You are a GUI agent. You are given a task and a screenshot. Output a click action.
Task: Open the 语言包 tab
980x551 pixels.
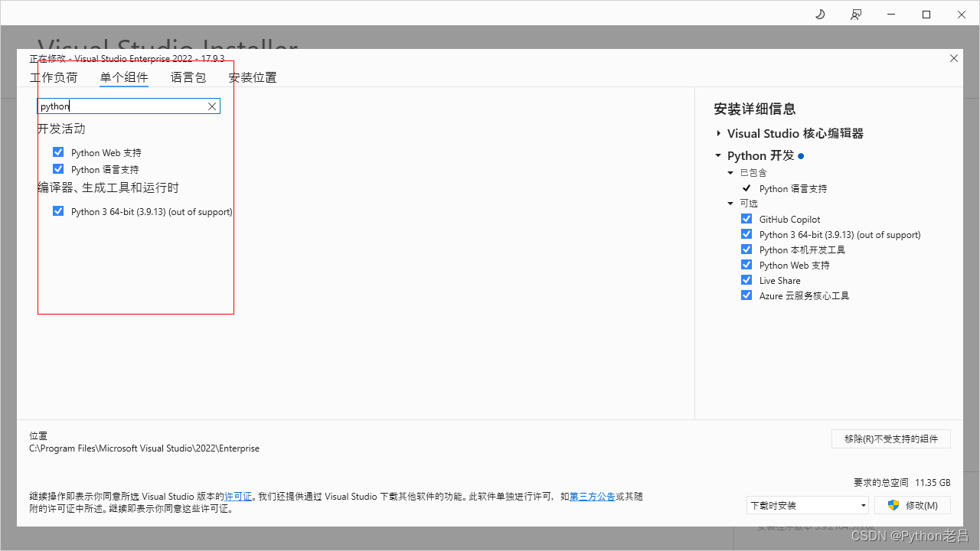[x=188, y=77]
